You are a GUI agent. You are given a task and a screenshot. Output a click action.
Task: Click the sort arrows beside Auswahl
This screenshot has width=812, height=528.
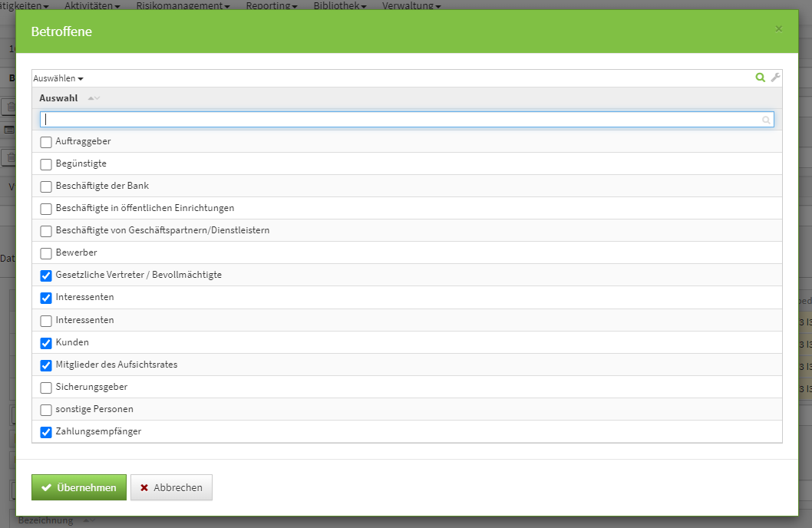94,98
